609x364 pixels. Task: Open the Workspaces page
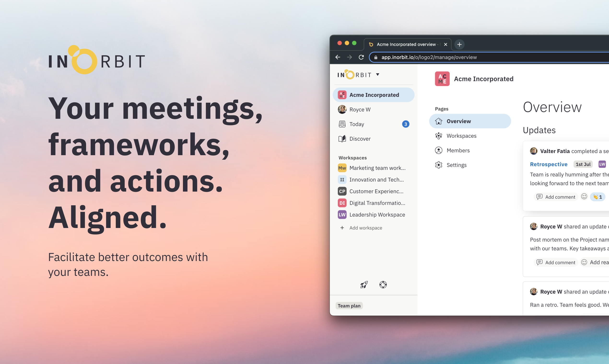470,136
